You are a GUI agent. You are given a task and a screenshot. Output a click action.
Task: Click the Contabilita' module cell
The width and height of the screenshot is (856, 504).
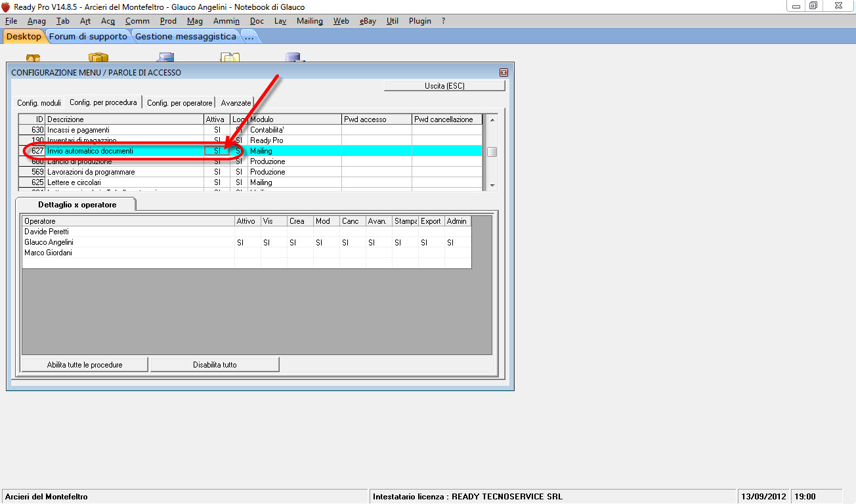[295, 130]
